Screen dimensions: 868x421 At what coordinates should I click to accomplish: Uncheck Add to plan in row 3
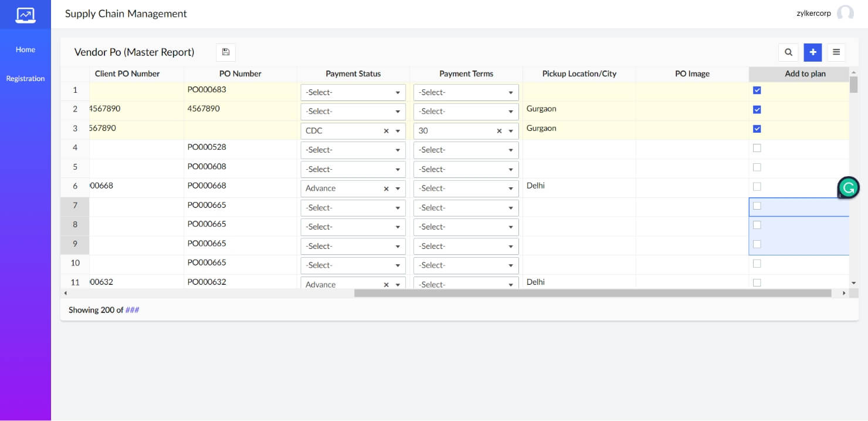(757, 129)
